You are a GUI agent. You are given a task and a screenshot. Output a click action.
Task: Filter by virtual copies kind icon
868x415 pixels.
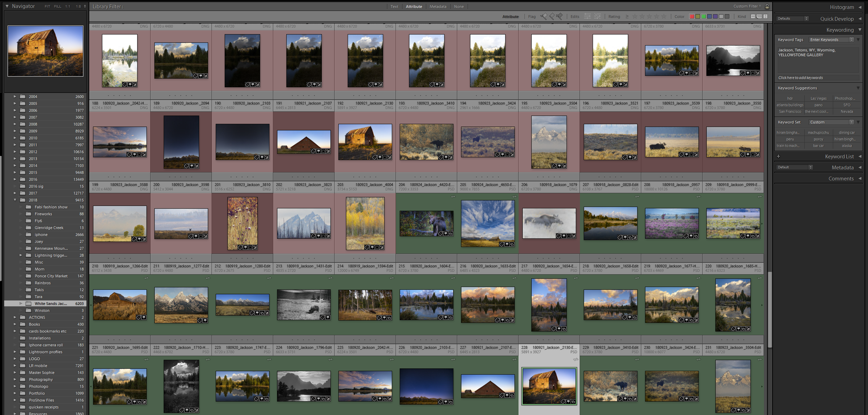tap(759, 17)
